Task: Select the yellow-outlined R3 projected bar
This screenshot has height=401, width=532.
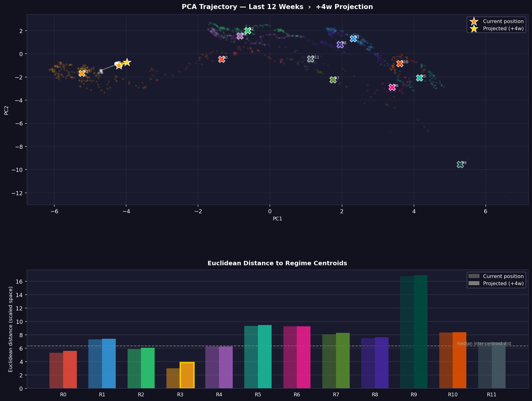Action: (187, 375)
